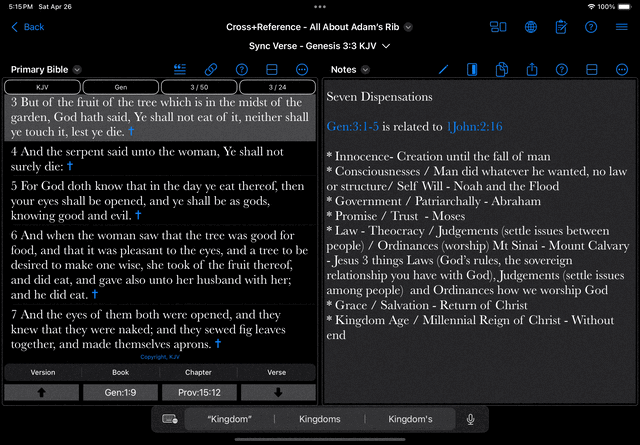
Task: Follow the 1John:2:16 link in notes
Action: click(474, 127)
